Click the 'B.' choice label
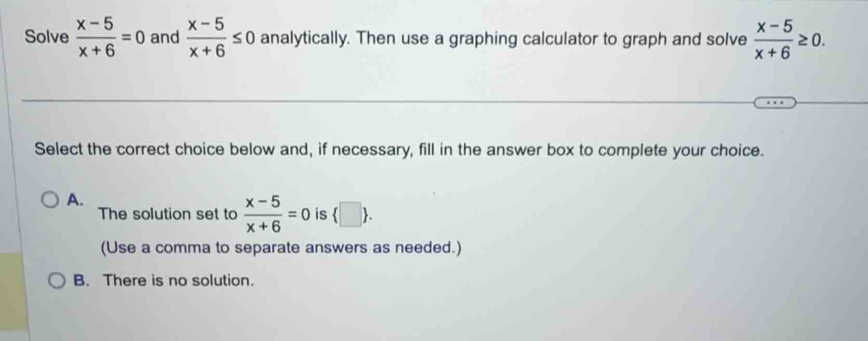The image size is (868, 341). [x=82, y=280]
